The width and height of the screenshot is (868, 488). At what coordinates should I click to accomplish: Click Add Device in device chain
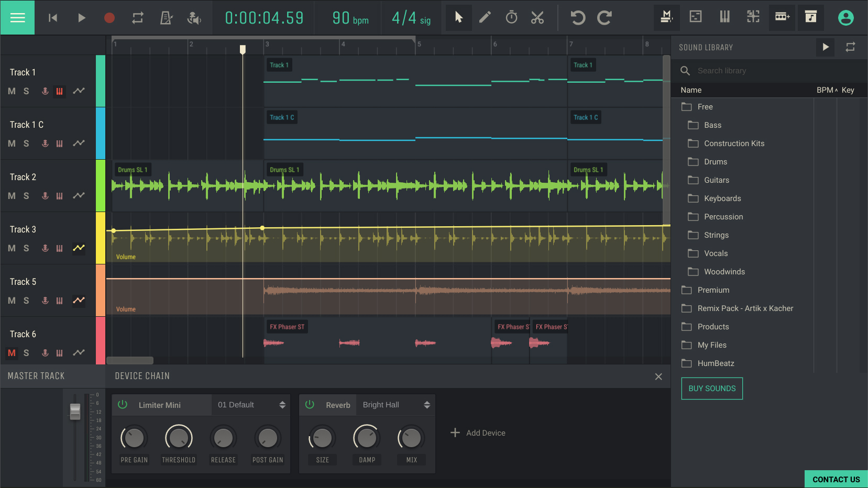[x=478, y=433]
